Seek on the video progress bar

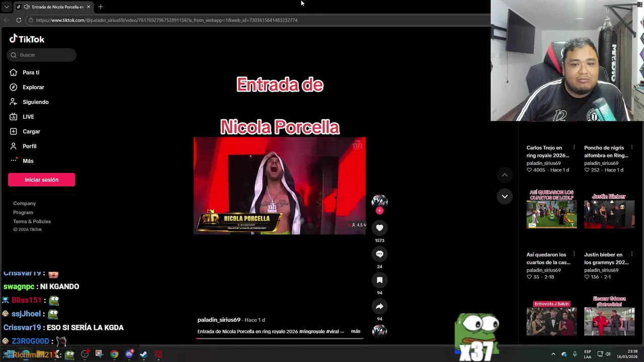(280, 338)
